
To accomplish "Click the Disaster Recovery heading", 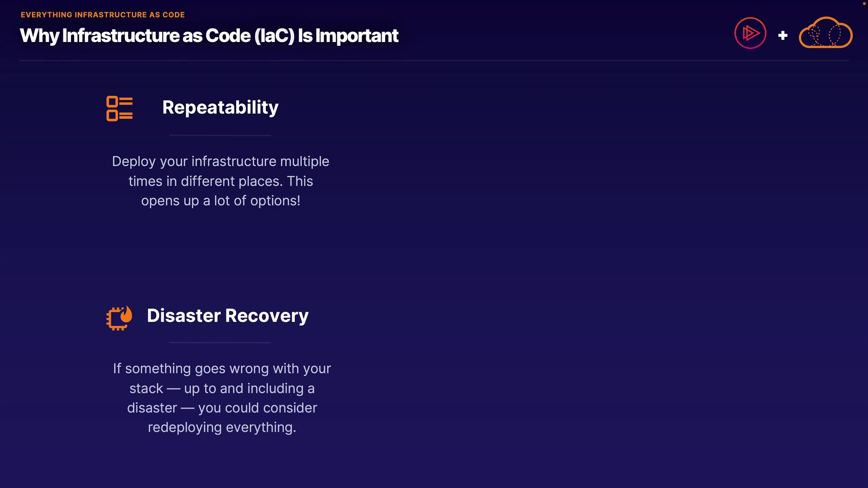I will pos(227,315).
